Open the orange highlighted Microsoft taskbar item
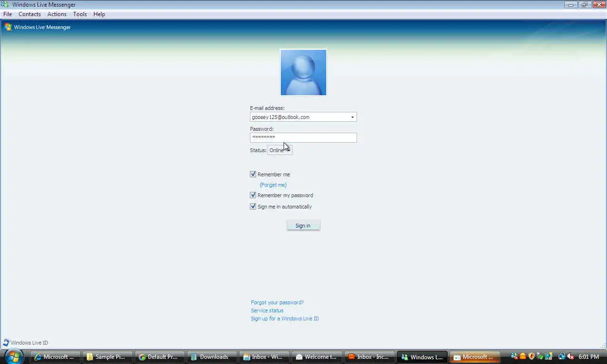Image resolution: width=607 pixels, height=364 pixels. click(x=474, y=357)
